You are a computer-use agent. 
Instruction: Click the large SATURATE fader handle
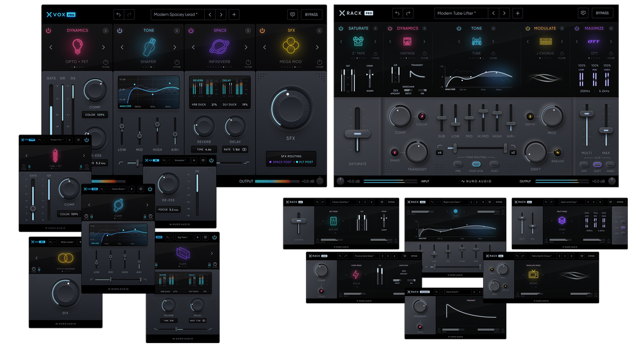point(357,133)
